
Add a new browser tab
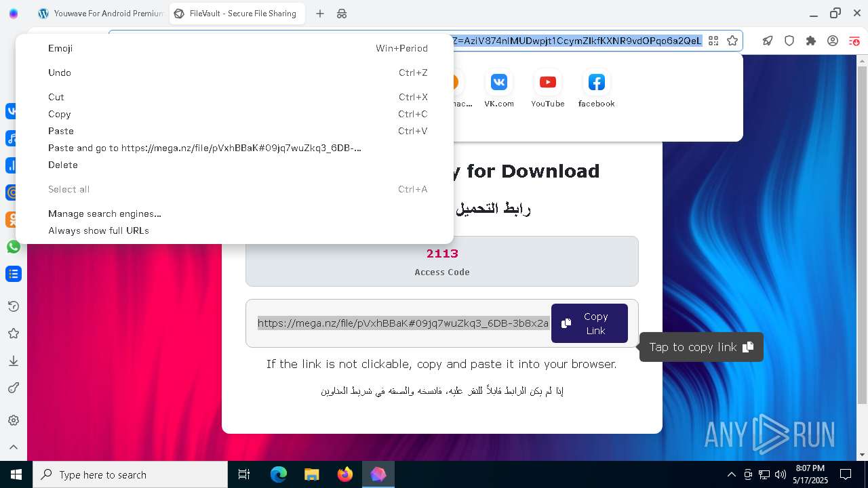click(x=320, y=14)
